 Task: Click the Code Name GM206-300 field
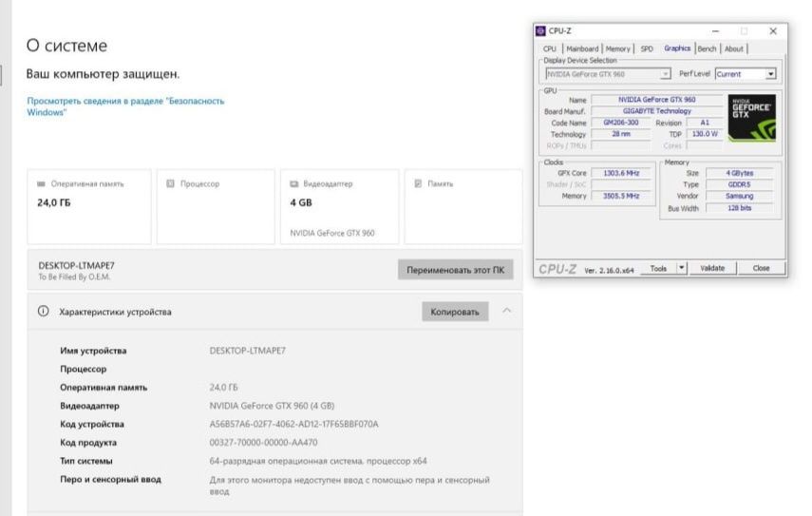(x=621, y=123)
